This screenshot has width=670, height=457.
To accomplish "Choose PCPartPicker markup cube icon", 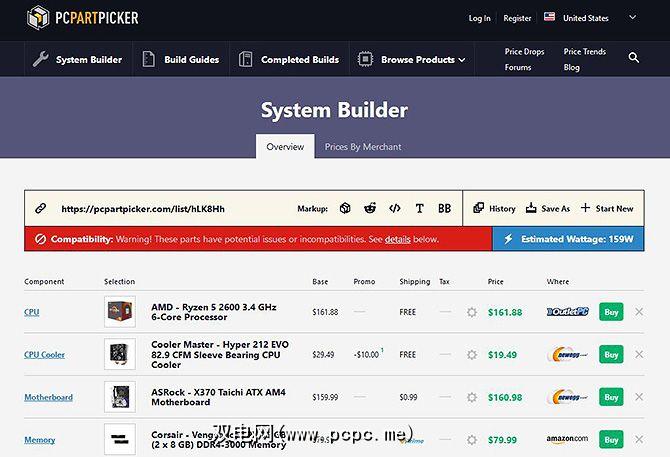I will point(345,208).
